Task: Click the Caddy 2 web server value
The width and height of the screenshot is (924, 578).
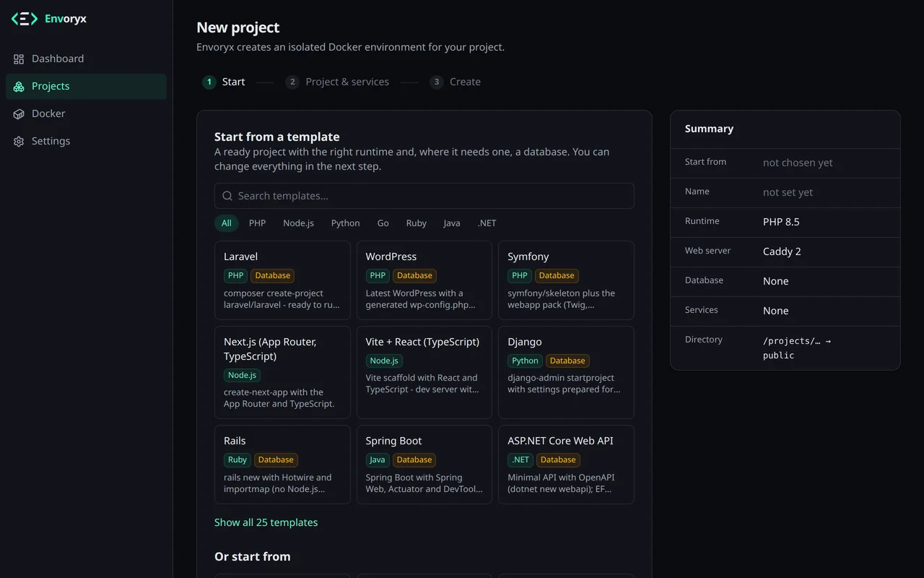Action: click(782, 251)
